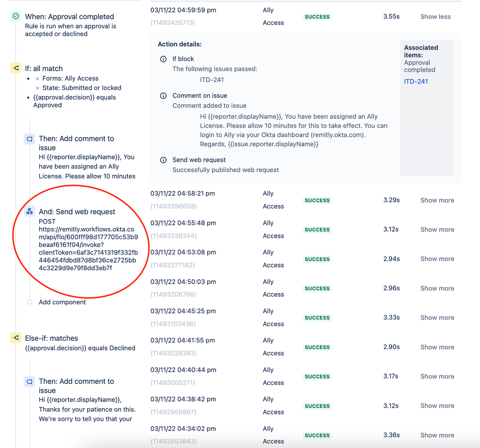Screen dimensions: 480x448
Task: Click info icon beside Comment on issue
Action: 163,96
